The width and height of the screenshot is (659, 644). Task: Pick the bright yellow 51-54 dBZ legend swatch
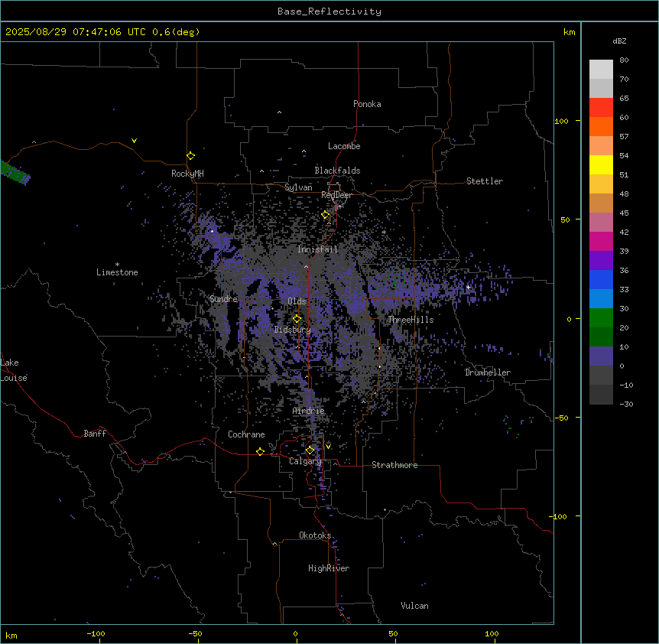(x=601, y=164)
